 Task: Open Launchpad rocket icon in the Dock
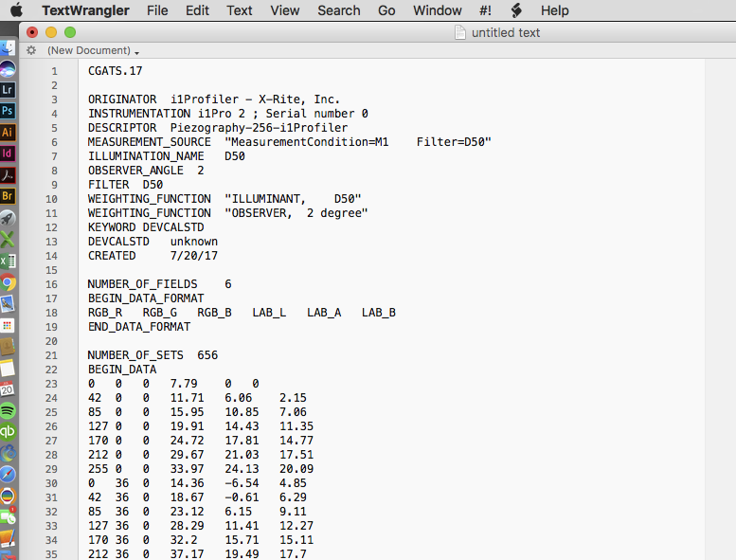click(8, 218)
